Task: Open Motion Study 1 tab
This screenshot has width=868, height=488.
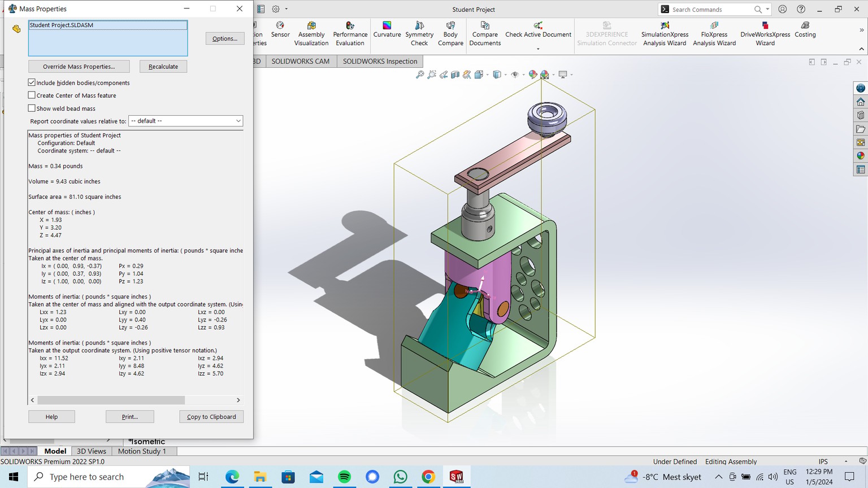Action: (142, 451)
